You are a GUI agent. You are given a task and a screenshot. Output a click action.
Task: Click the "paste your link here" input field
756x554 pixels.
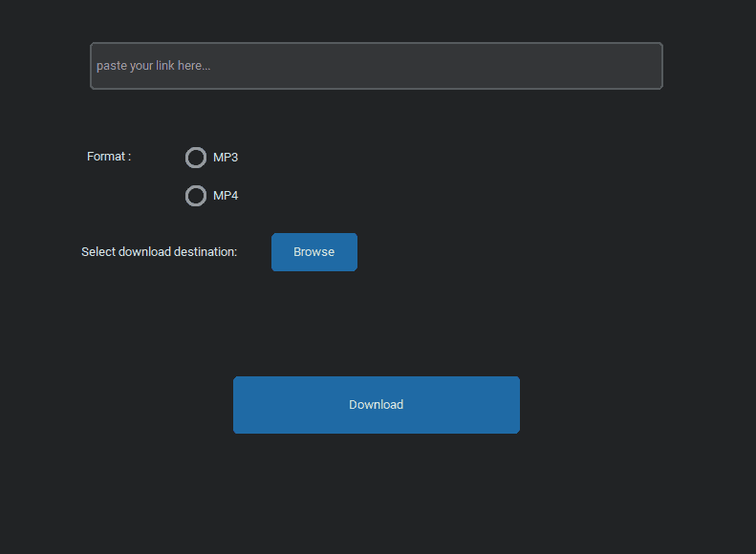[376, 66]
